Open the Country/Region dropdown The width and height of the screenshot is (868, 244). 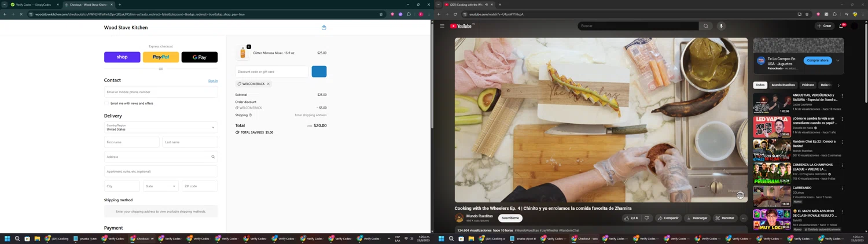161,127
